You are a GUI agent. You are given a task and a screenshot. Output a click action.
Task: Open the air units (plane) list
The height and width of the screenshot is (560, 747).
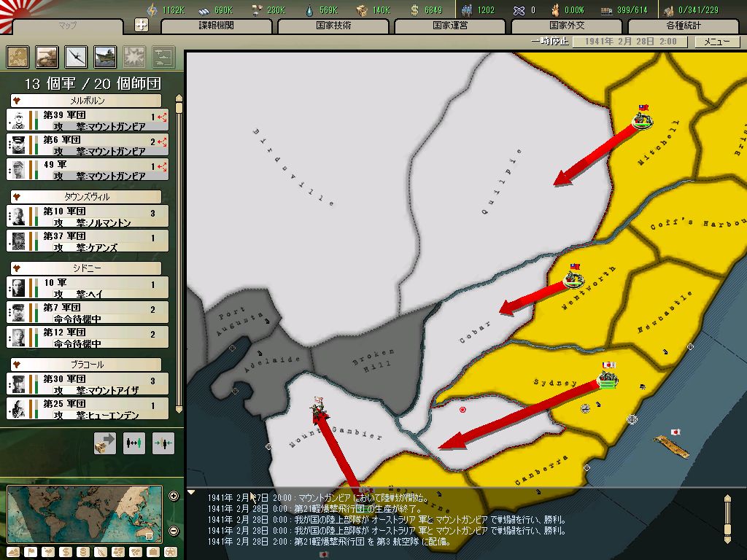pos(76,57)
